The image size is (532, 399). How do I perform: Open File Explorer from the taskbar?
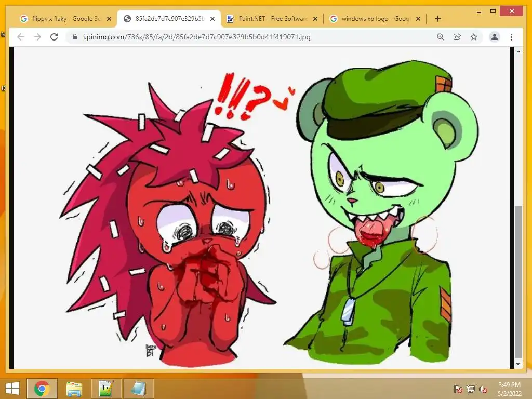pos(74,389)
